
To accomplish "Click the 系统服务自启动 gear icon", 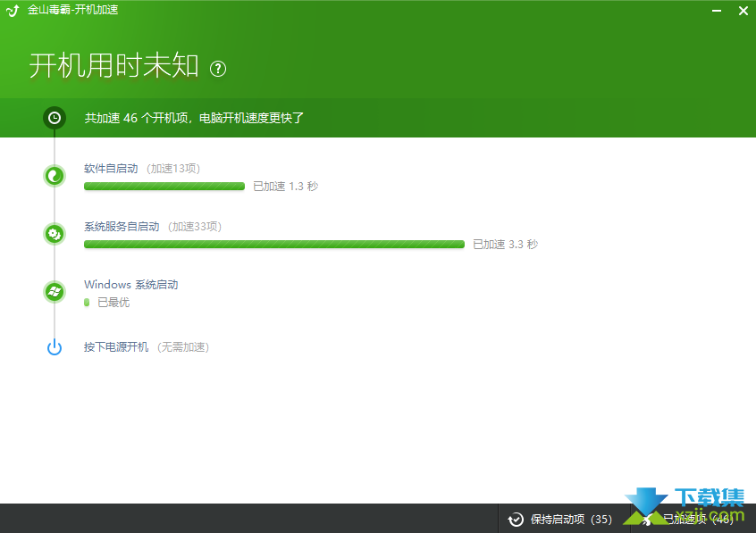I will coord(55,234).
